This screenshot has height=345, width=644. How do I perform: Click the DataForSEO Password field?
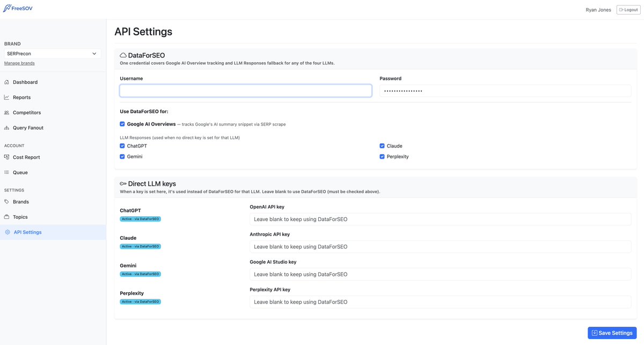pos(506,91)
